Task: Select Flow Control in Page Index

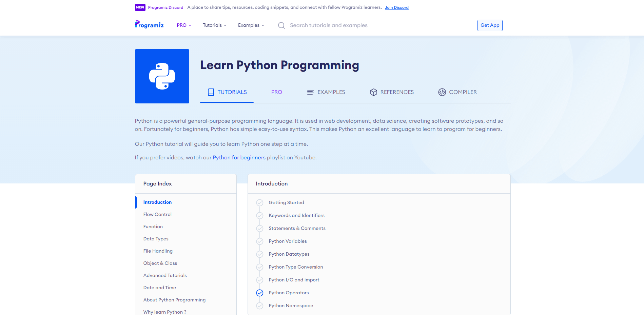Action: [157, 214]
